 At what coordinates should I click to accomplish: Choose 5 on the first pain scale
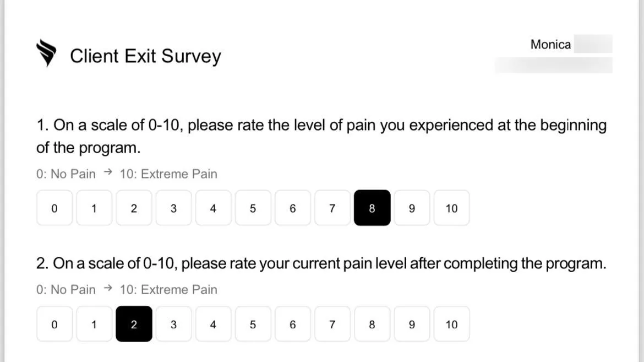point(253,208)
